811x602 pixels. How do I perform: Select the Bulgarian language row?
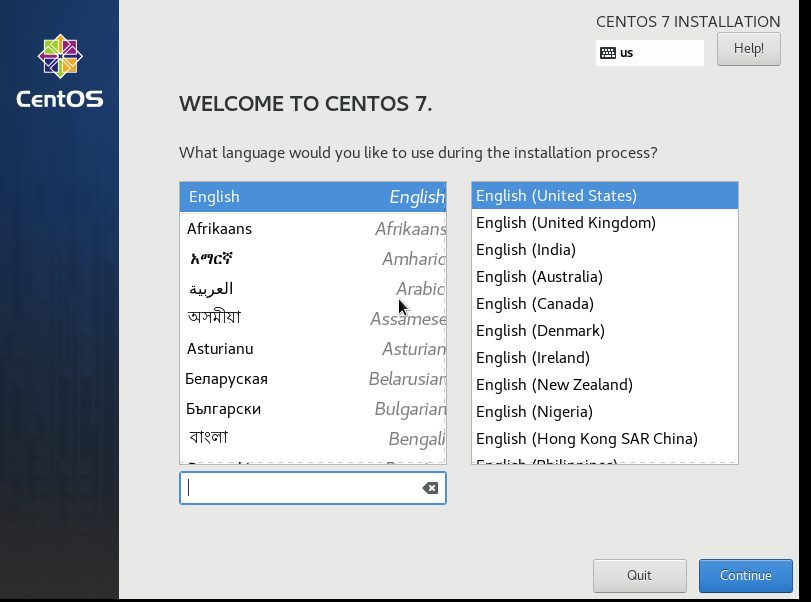312,408
